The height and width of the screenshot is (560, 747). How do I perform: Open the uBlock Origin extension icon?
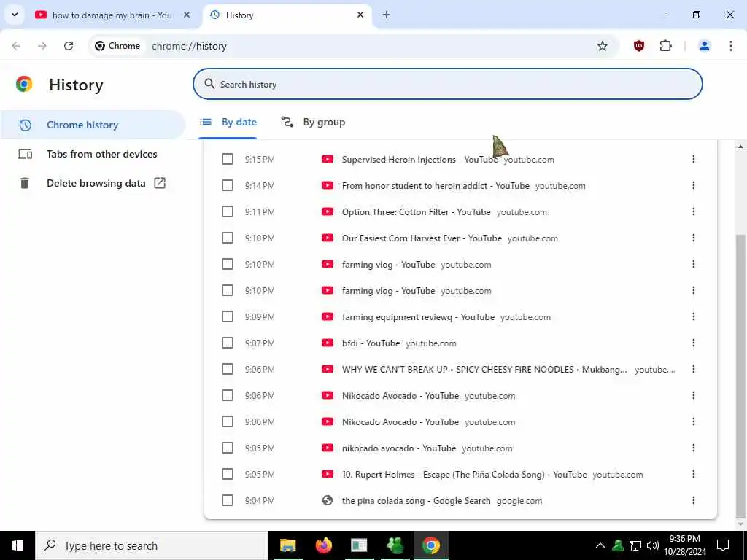click(639, 46)
